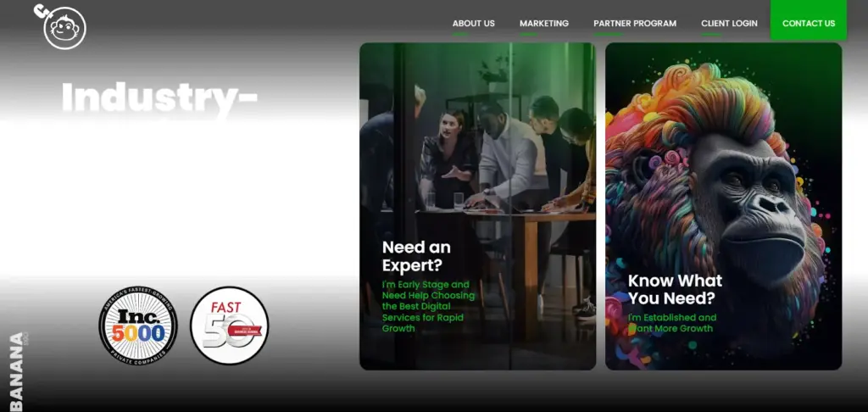This screenshot has width=868, height=412.
Task: Click the red ribbon on Fast 50 badge
Action: (x=244, y=329)
